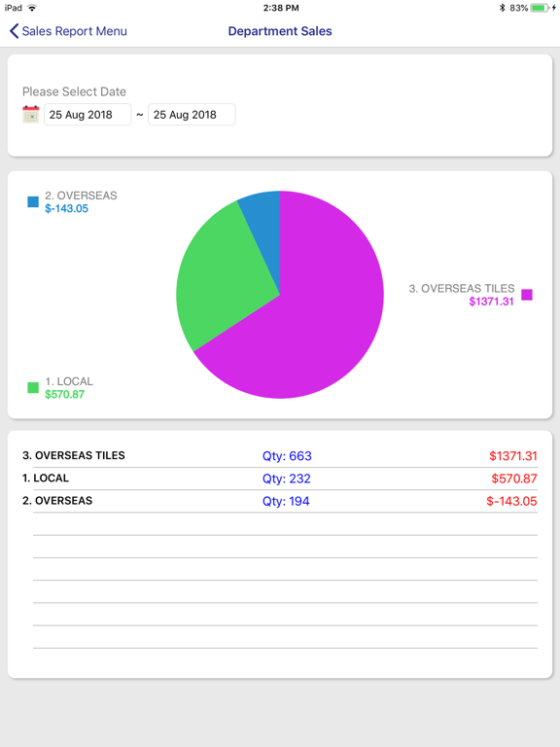This screenshot has height=747, width=560.
Task: Go back to Sales Report Menu
Action: coord(68,31)
